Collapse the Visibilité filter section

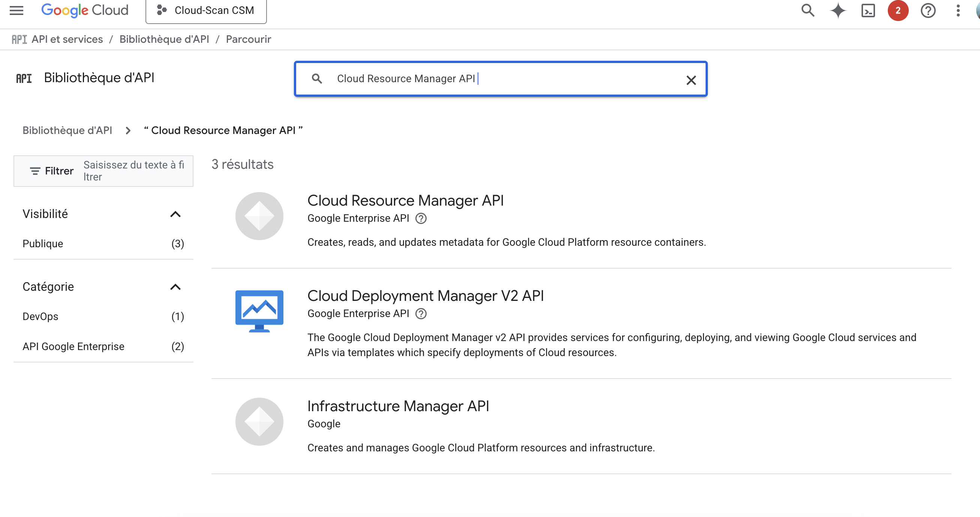175,214
